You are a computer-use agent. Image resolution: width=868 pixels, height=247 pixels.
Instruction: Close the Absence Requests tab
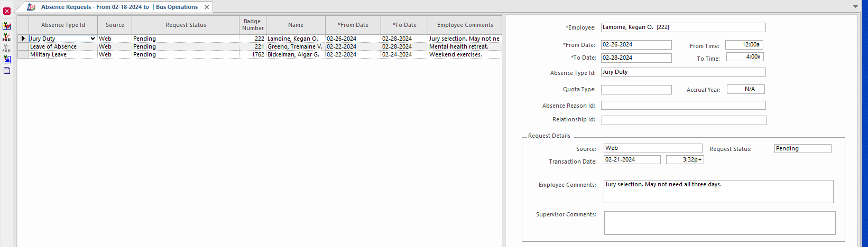(x=207, y=7)
